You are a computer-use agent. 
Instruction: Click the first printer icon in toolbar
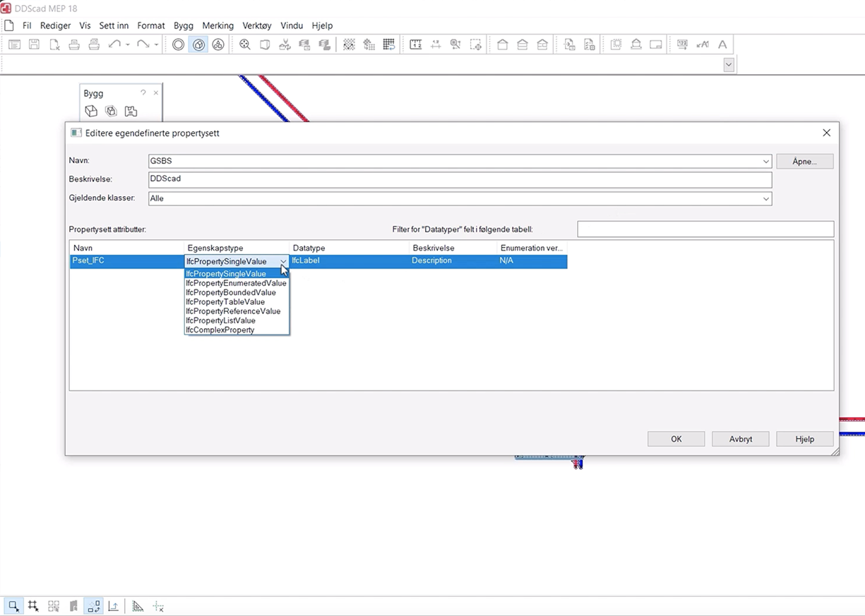(x=74, y=44)
